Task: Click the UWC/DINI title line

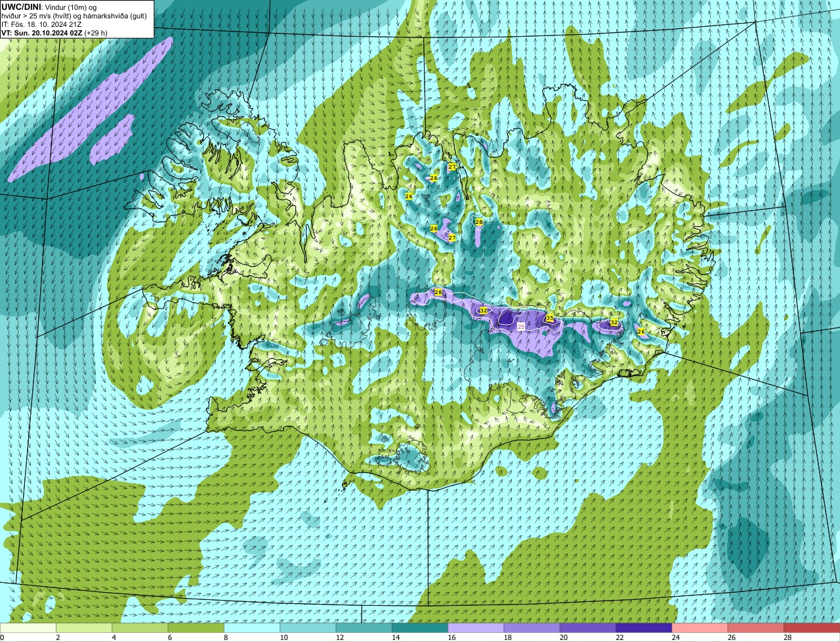Action: (49, 7)
